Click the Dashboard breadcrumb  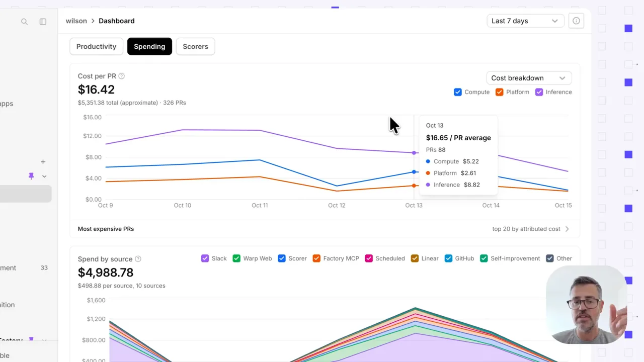point(117,21)
